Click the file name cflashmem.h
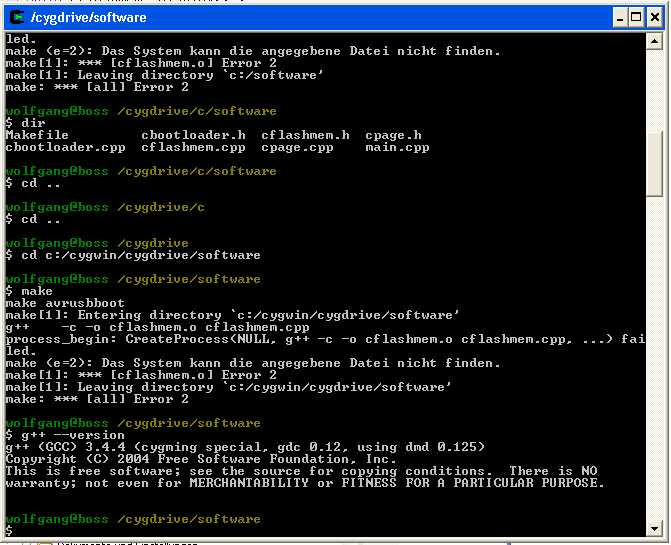 306,135
